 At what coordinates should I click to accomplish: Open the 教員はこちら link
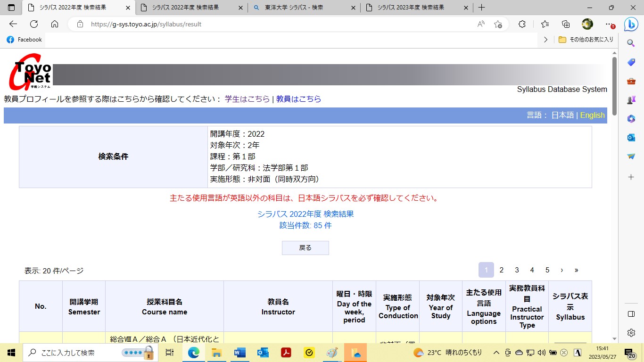coord(298,99)
